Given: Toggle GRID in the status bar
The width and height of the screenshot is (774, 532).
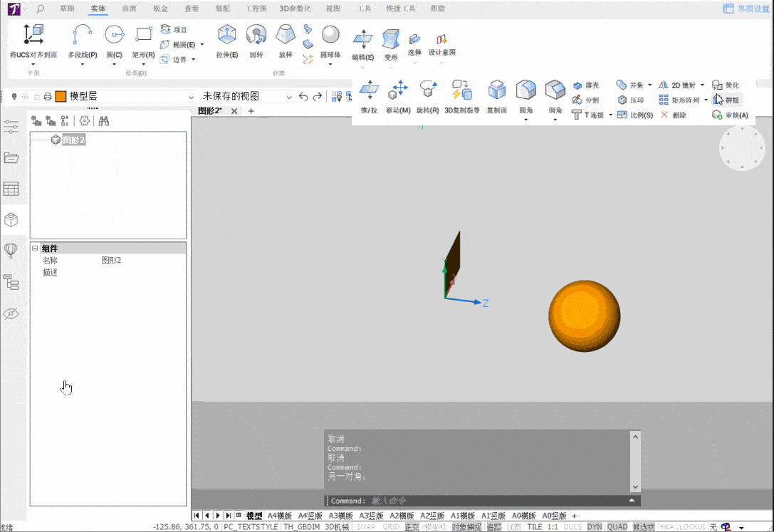Looking at the screenshot, I should click(391, 527).
